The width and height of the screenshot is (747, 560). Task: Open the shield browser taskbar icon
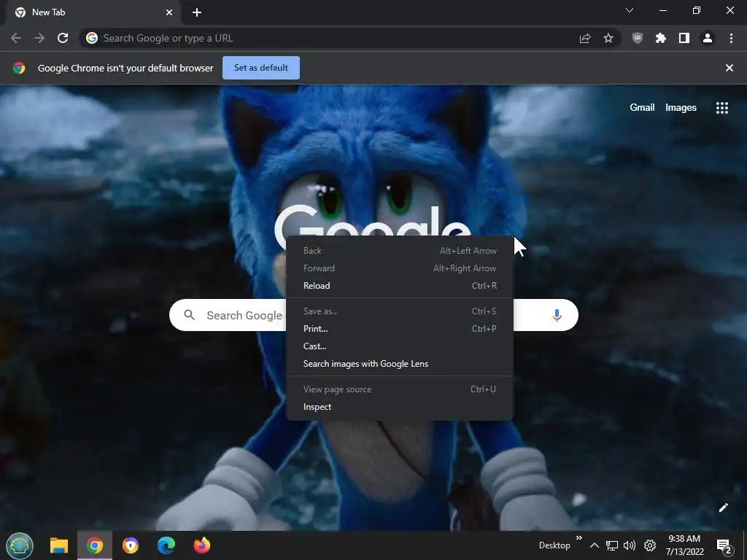click(131, 545)
